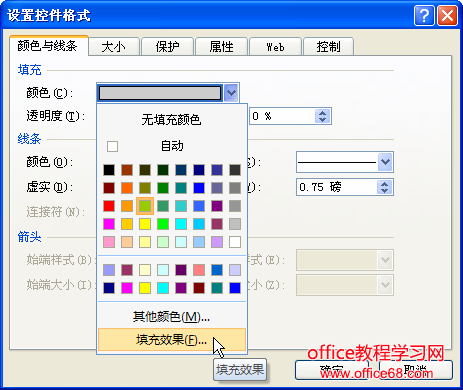
Task: Select the white color swatch
Action: coord(235,242)
